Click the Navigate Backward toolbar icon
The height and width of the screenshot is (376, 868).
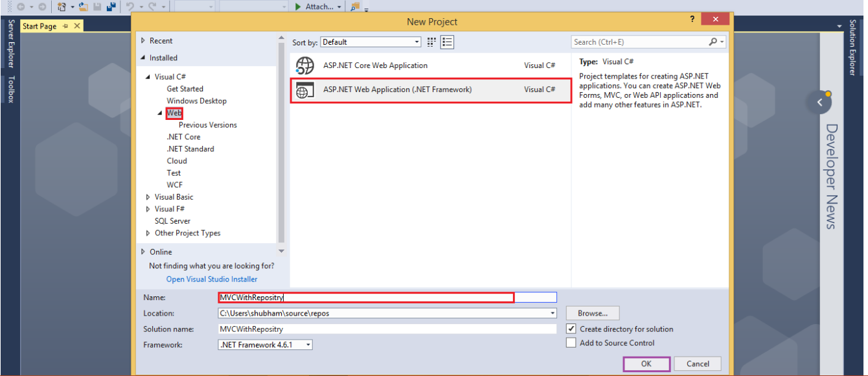pos(20,6)
